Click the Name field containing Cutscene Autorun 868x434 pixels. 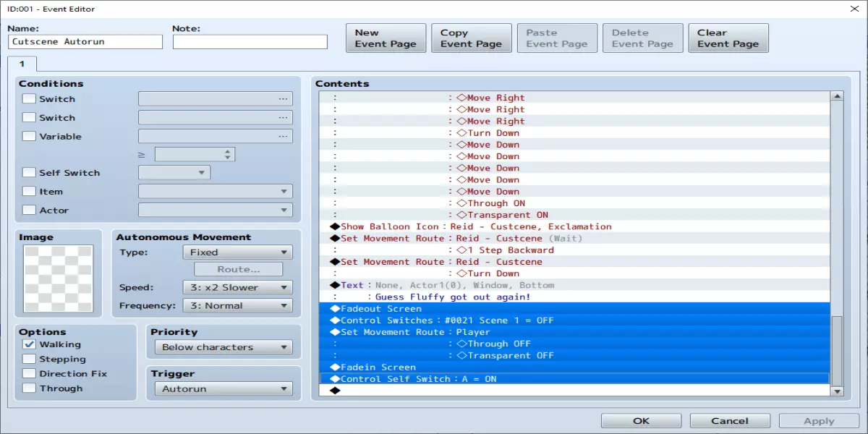coord(85,42)
